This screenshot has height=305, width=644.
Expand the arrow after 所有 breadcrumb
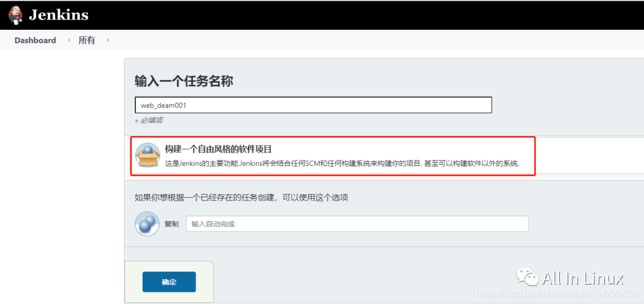pyautogui.click(x=107, y=40)
